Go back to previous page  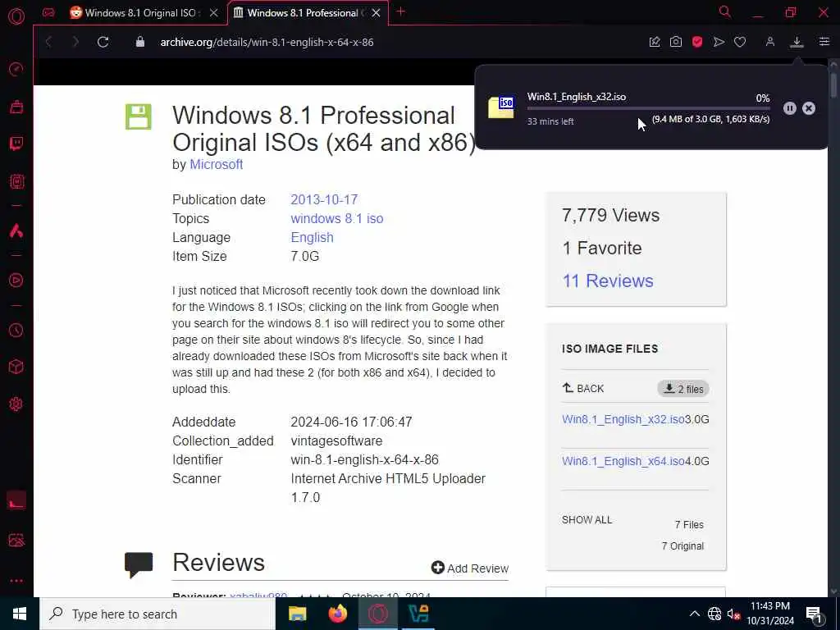click(48, 42)
